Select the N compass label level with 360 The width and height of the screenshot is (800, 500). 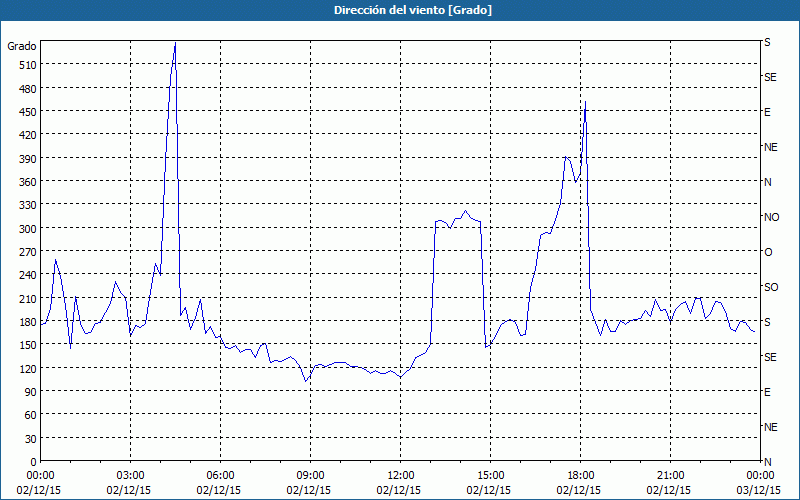click(767, 182)
